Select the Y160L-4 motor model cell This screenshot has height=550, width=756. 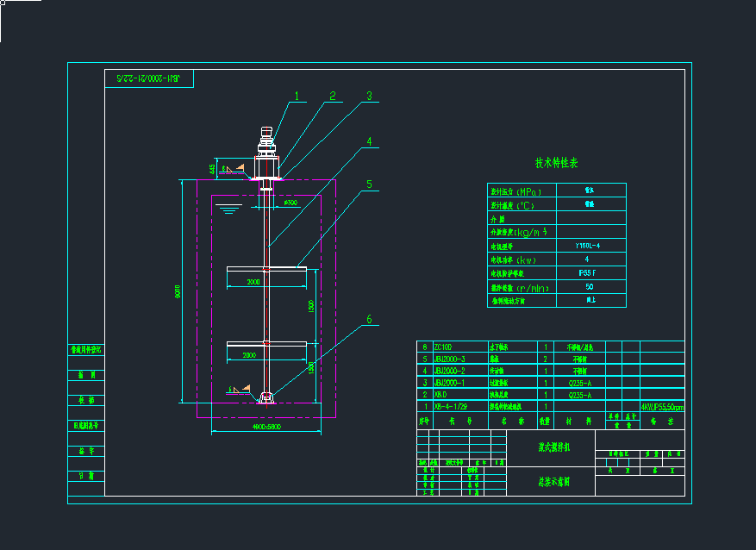(590, 246)
